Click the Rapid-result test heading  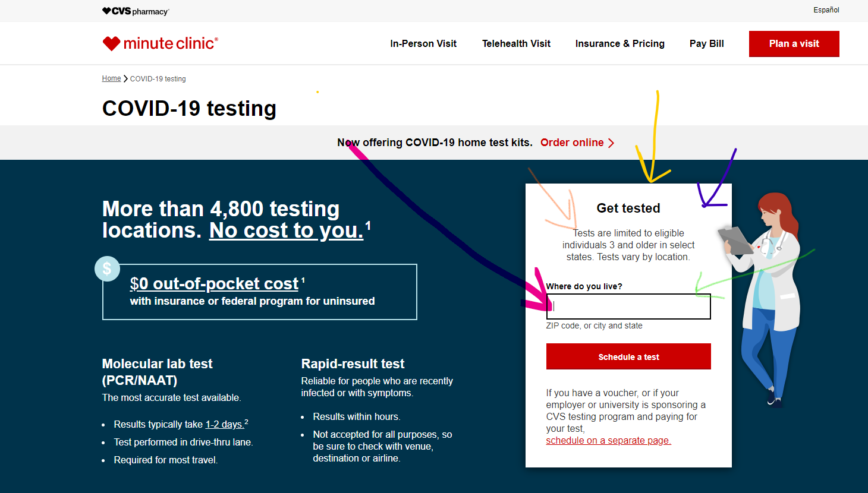[x=353, y=364]
